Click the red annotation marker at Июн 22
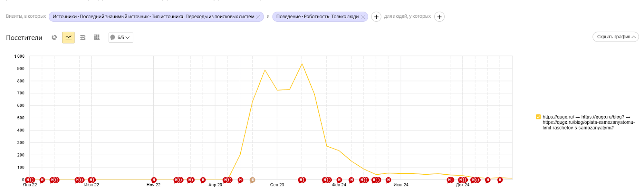644x194 pixels. [91, 180]
